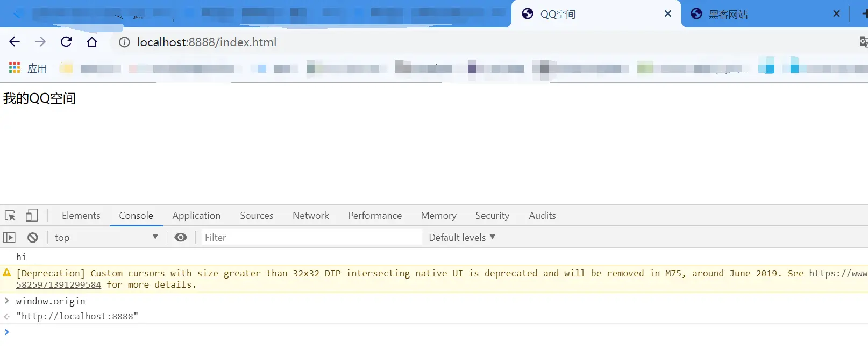Click the 我的QQ空间 page heading

point(39,98)
